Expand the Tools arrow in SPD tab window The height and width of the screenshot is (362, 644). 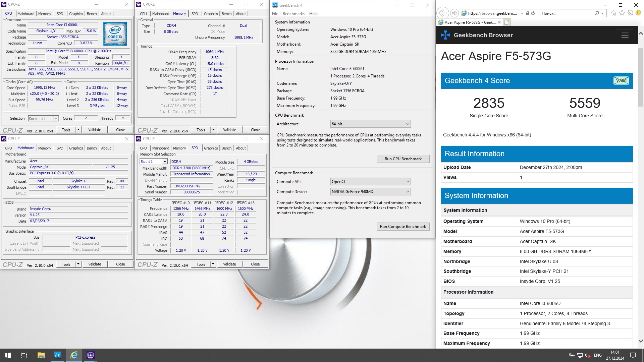point(213,264)
